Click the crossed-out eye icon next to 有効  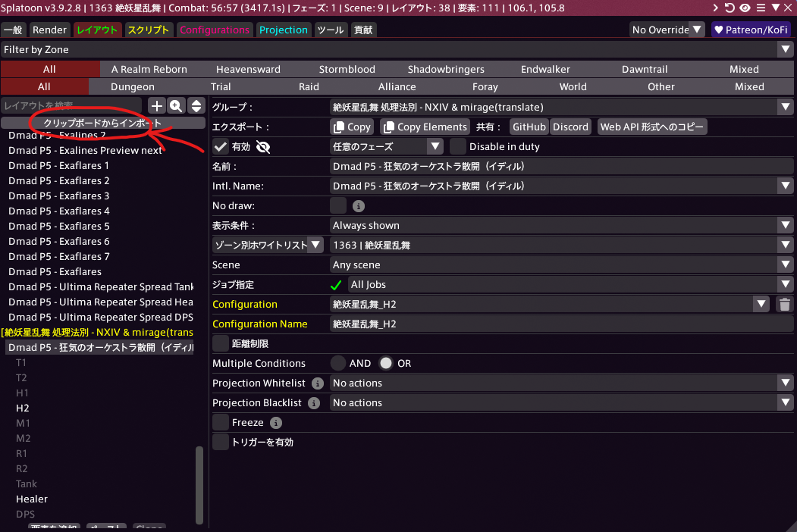point(263,147)
